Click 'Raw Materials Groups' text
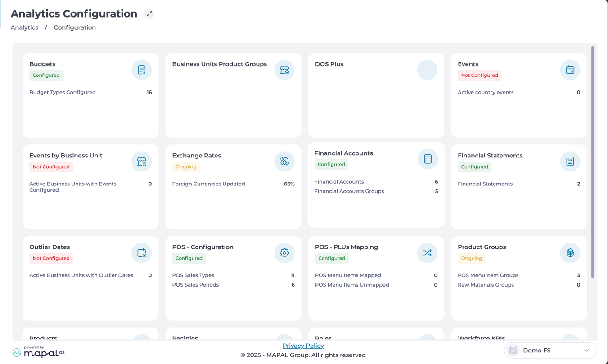Screen dimensions: 608x364 coord(486,285)
